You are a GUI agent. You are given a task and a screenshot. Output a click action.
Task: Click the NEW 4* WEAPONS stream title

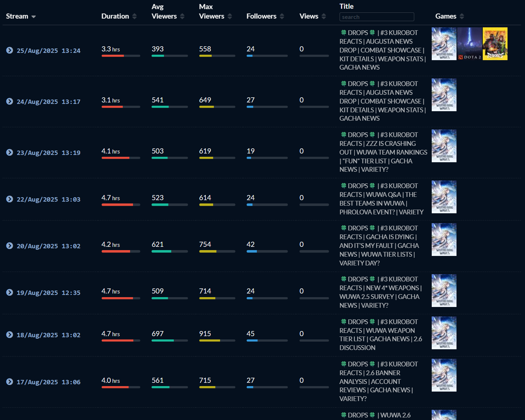(x=381, y=292)
